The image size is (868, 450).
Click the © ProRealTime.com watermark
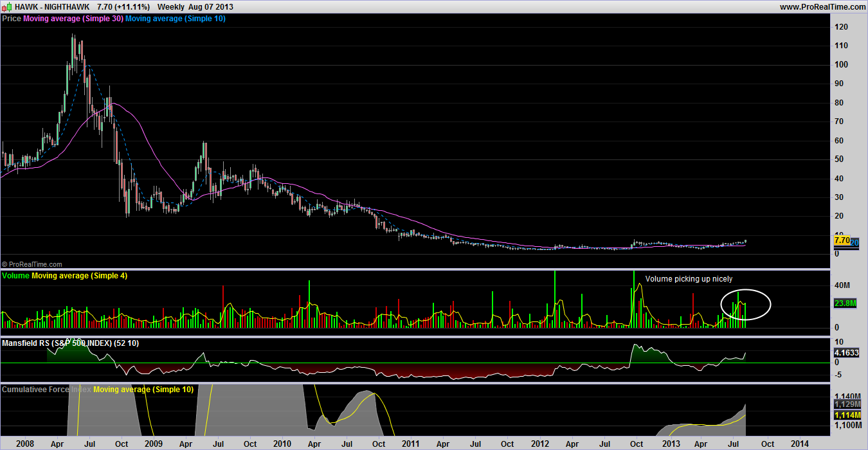(32, 264)
